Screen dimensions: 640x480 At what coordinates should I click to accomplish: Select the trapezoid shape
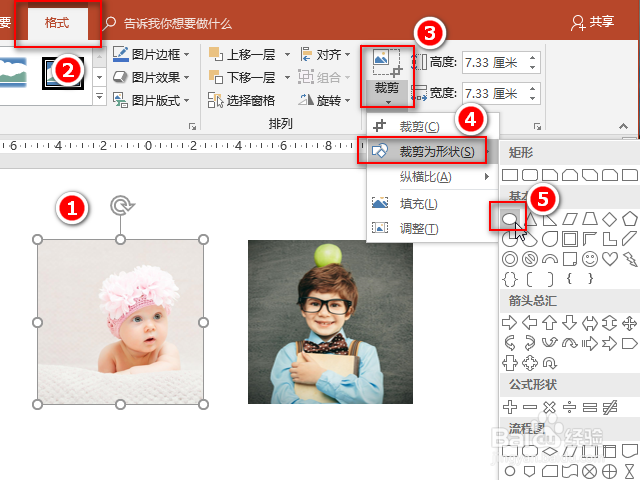[590, 219]
